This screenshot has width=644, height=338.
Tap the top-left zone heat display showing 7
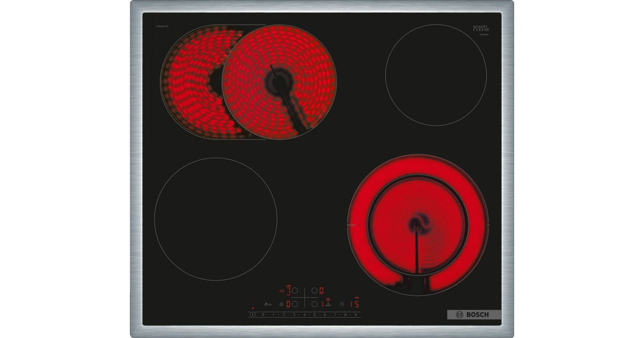(x=288, y=290)
